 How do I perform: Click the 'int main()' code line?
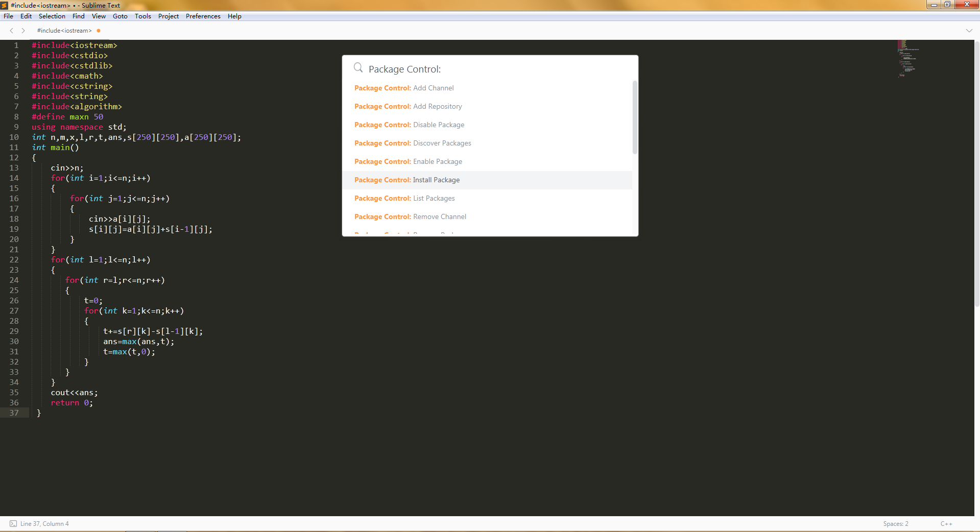pyautogui.click(x=55, y=148)
